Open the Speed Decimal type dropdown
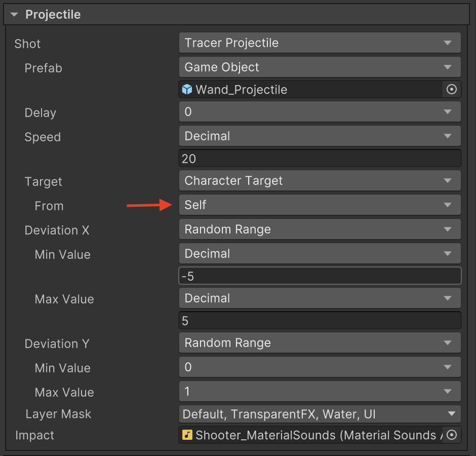The height and width of the screenshot is (456, 476). pos(320,136)
